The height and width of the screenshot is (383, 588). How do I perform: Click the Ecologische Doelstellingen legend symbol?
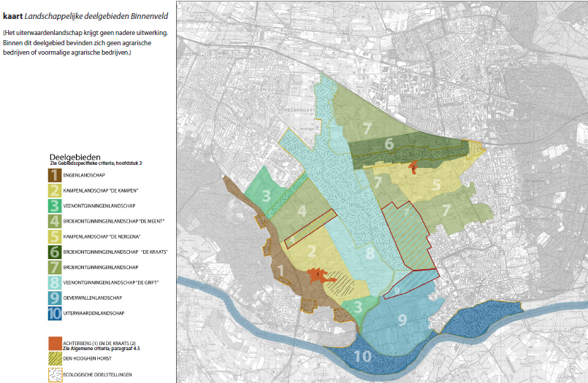click(56, 375)
